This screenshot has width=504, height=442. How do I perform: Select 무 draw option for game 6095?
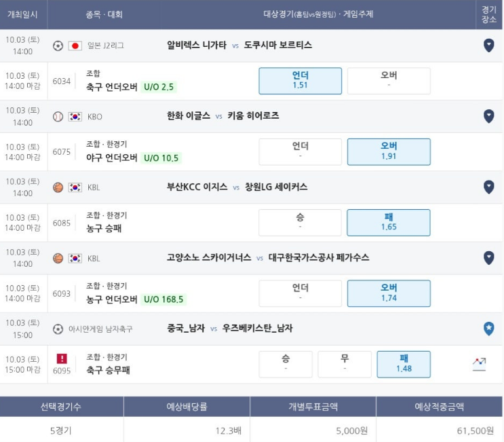pyautogui.click(x=345, y=364)
